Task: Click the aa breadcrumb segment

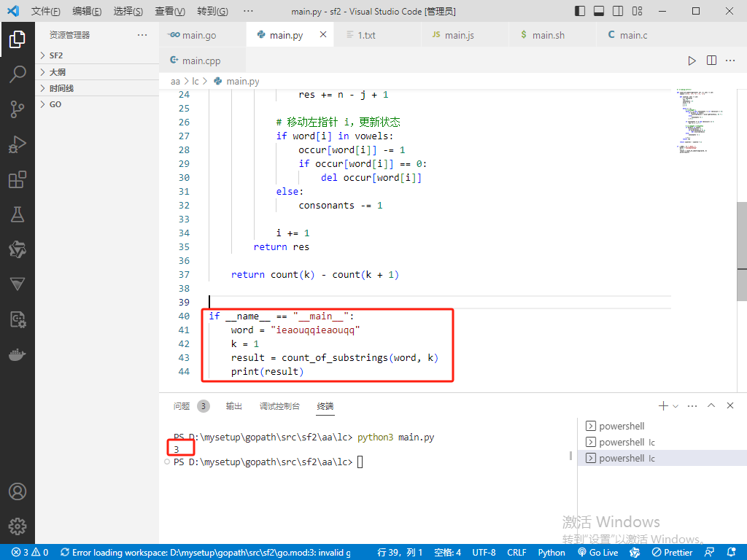Action: [x=175, y=82]
